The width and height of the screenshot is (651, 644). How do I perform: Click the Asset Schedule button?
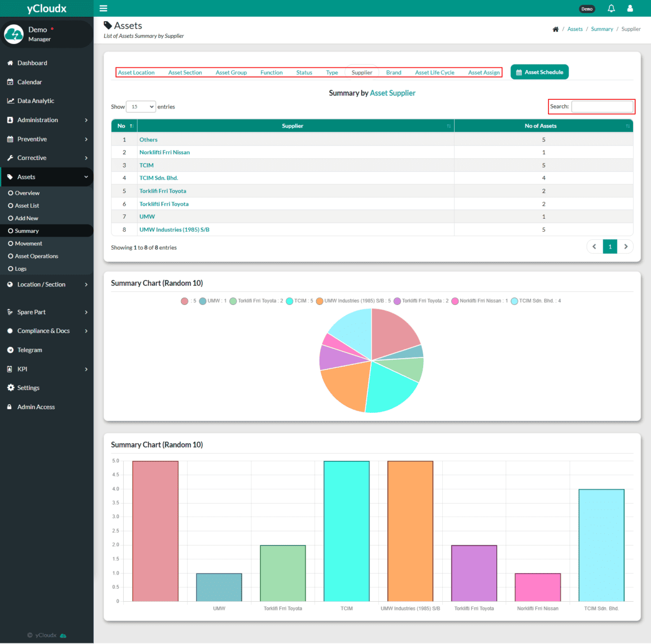coord(539,72)
